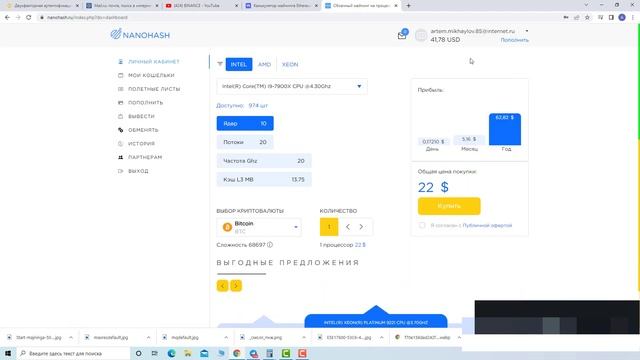Reload the page with browser refresh icon
Screen dimensions: 640x360
tap(29, 17)
